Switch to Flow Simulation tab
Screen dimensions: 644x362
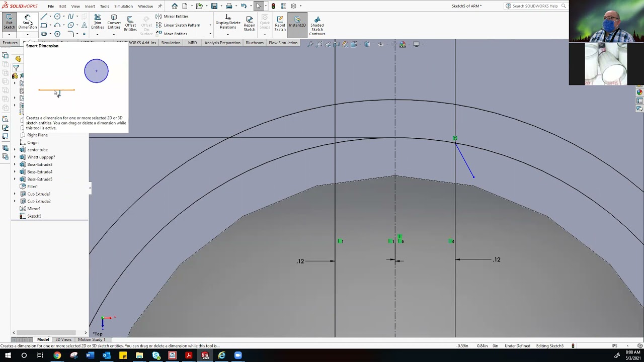pos(283,43)
